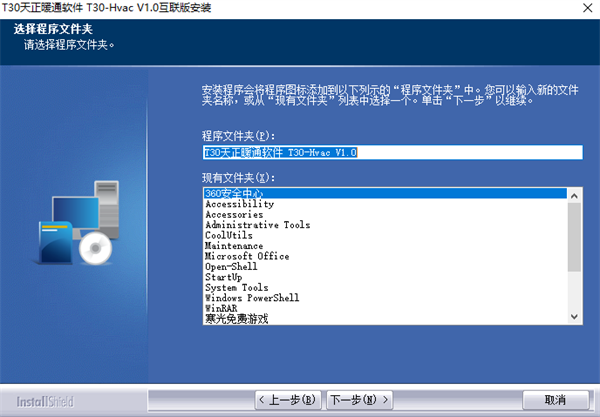The image size is (600, 417).
Task: Click the folder list scroll up arrow
Action: click(x=574, y=196)
